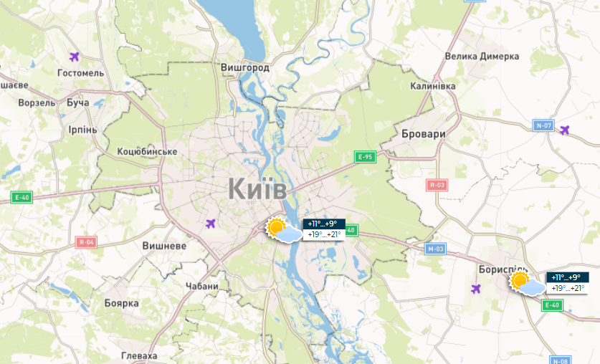Viewport: 600px width, 364px height.
Task: Click the sun-and-cloud weather icon at Бориспіль
Action: [x=528, y=283]
